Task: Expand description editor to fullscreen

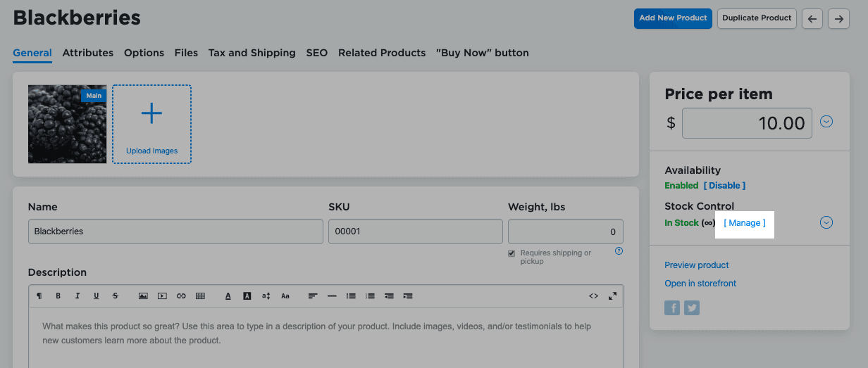Action: (x=612, y=296)
